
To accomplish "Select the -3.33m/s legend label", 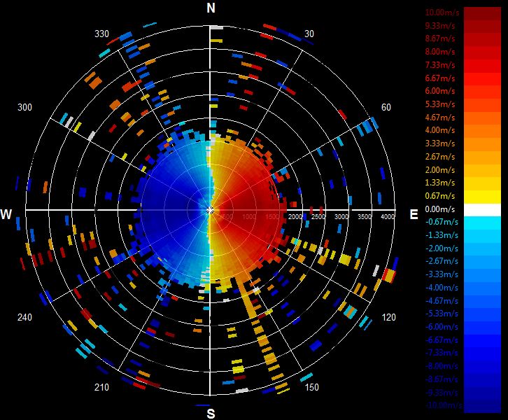I will tap(442, 274).
